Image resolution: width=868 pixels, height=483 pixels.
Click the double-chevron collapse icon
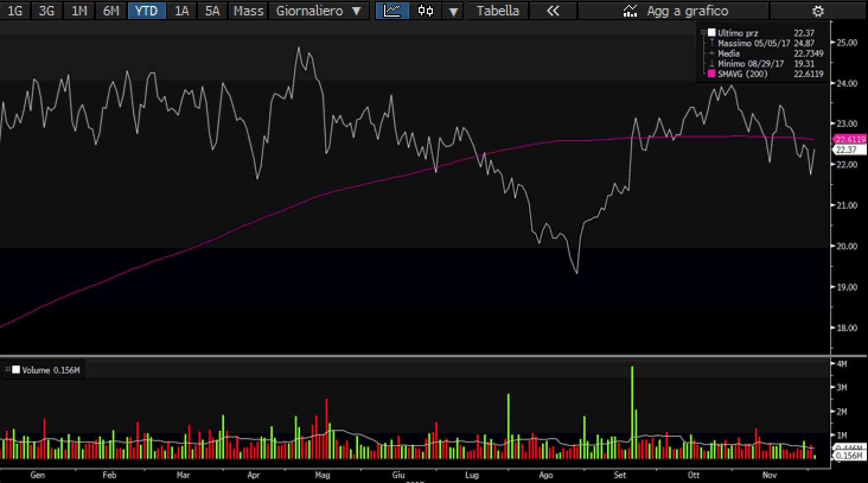tap(553, 11)
